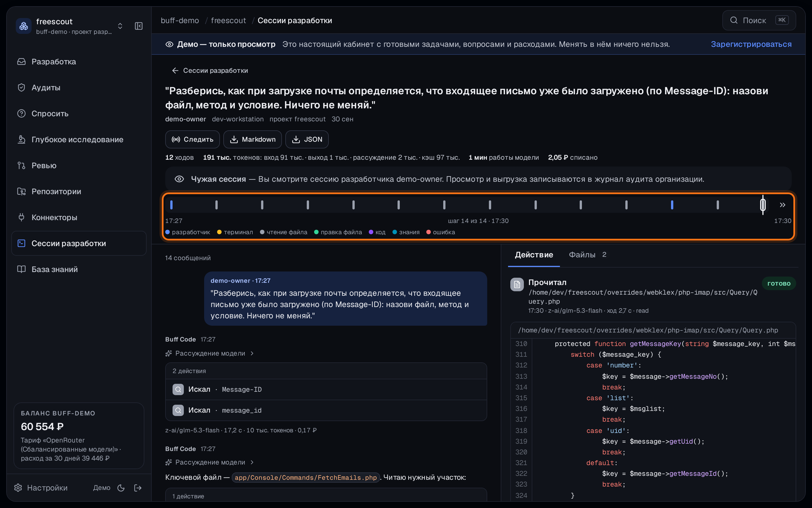Click the Коннекторы plug icon
This screenshot has height=508, width=812.
click(x=21, y=217)
